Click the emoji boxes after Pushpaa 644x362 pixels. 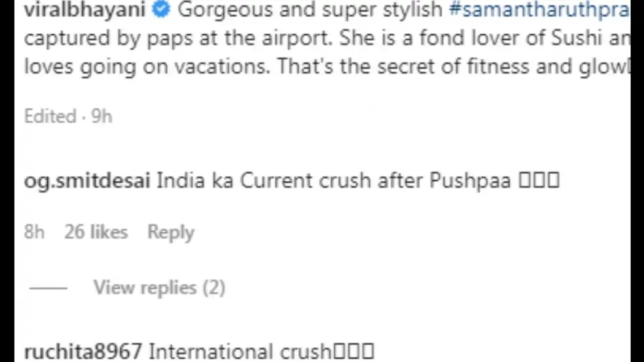[x=539, y=181]
